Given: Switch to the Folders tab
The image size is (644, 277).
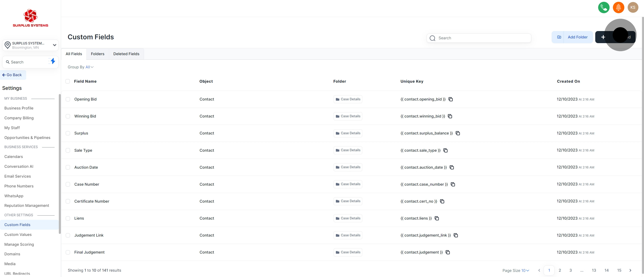Looking at the screenshot, I should [x=97, y=54].
